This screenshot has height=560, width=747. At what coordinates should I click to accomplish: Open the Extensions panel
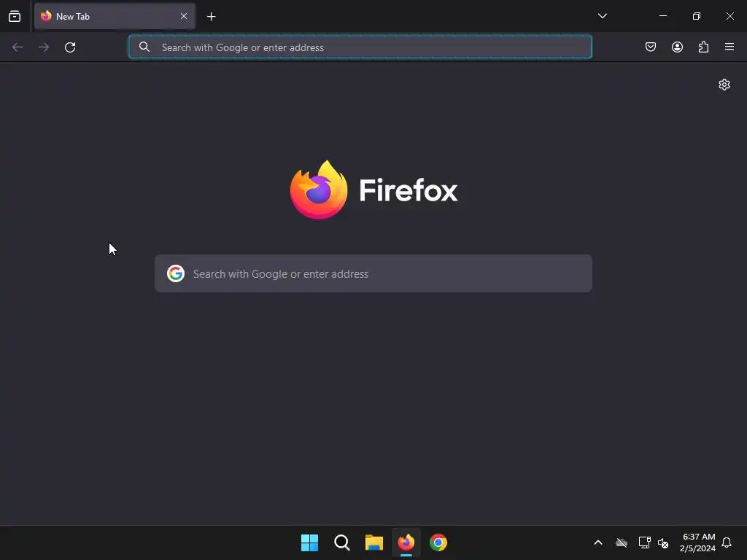click(x=703, y=47)
